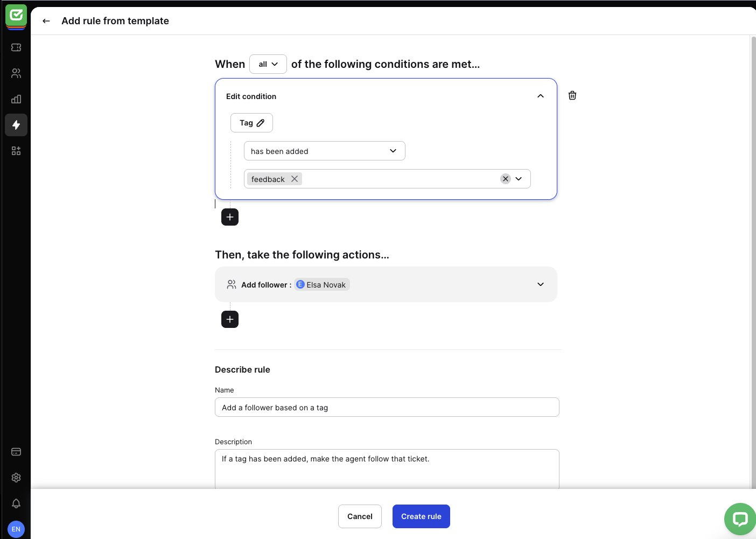Open the apps grid icon in sidebar

[x=16, y=151]
